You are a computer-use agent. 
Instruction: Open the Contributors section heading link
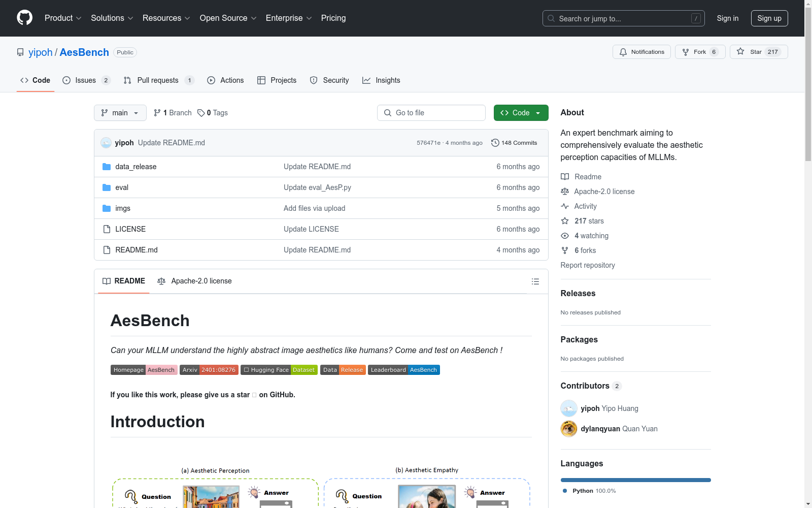(x=591, y=386)
